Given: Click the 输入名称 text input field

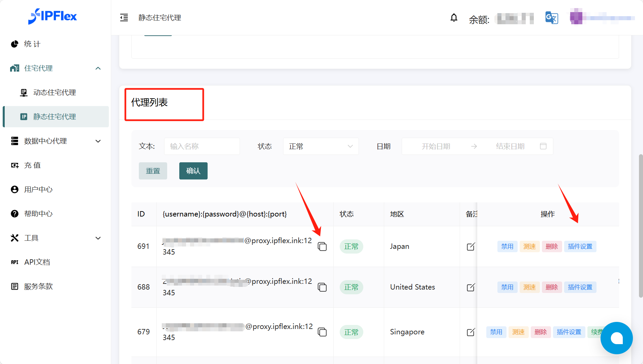Looking at the screenshot, I should [x=202, y=146].
